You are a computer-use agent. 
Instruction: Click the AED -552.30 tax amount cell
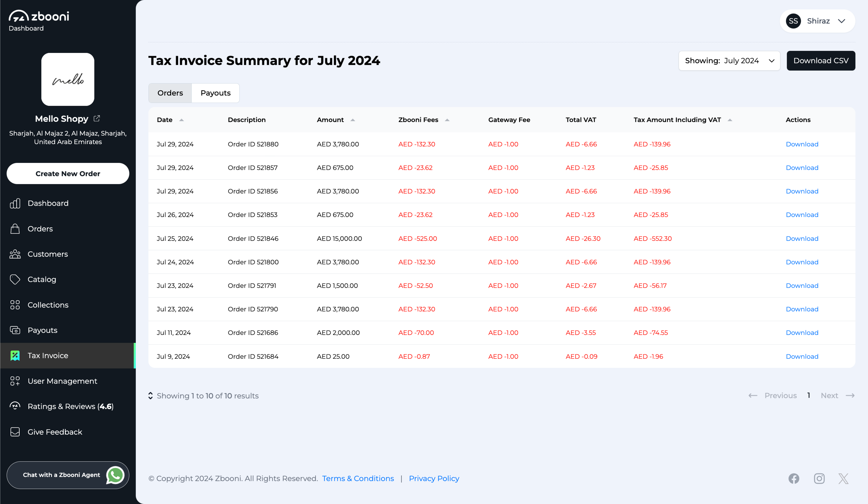pyautogui.click(x=652, y=239)
